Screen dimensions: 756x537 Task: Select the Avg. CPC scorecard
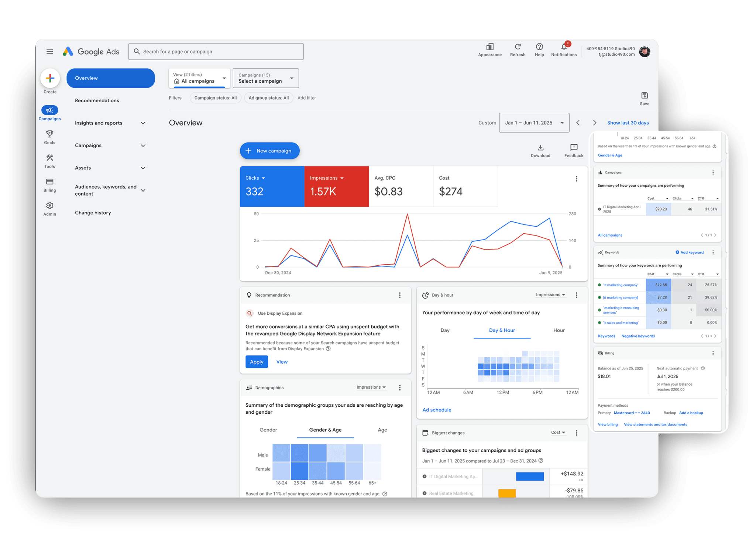tap(401, 186)
